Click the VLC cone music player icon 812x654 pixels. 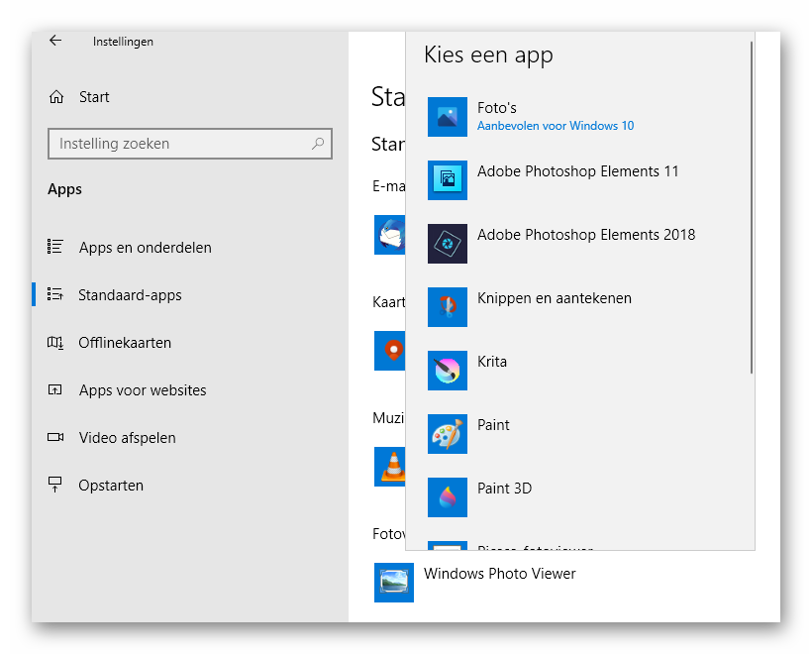(x=391, y=467)
